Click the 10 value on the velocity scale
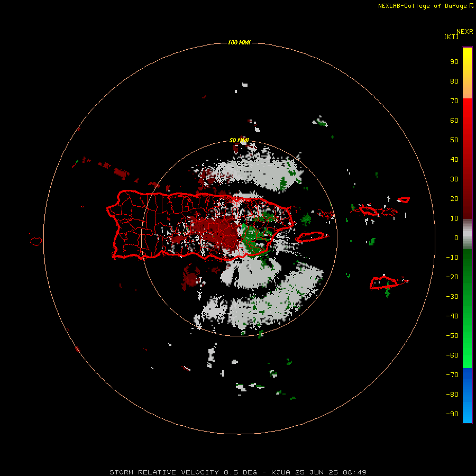Image resolution: width=476 pixels, height=476 pixels. point(454,218)
